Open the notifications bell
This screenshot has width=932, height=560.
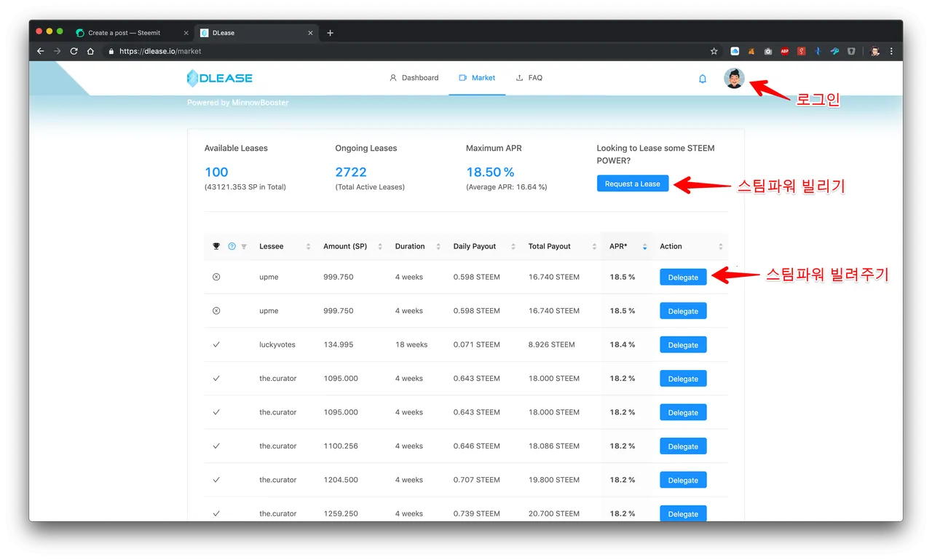coord(703,79)
